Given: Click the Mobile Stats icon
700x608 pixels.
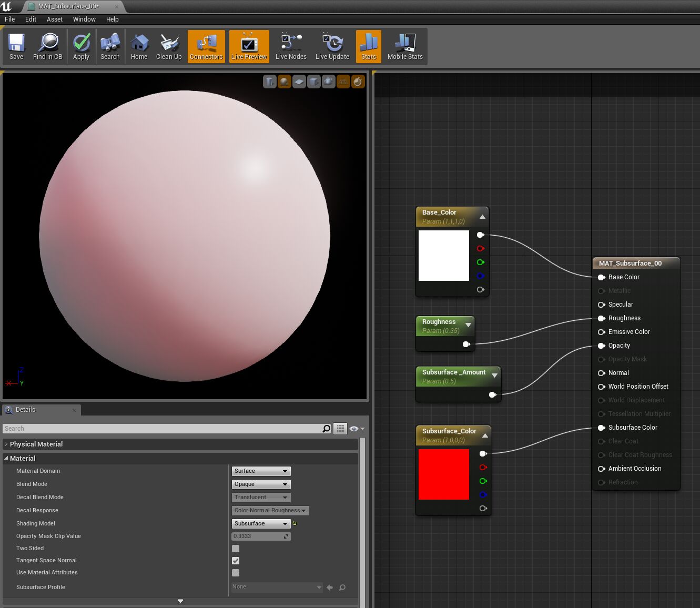Looking at the screenshot, I should point(405,47).
